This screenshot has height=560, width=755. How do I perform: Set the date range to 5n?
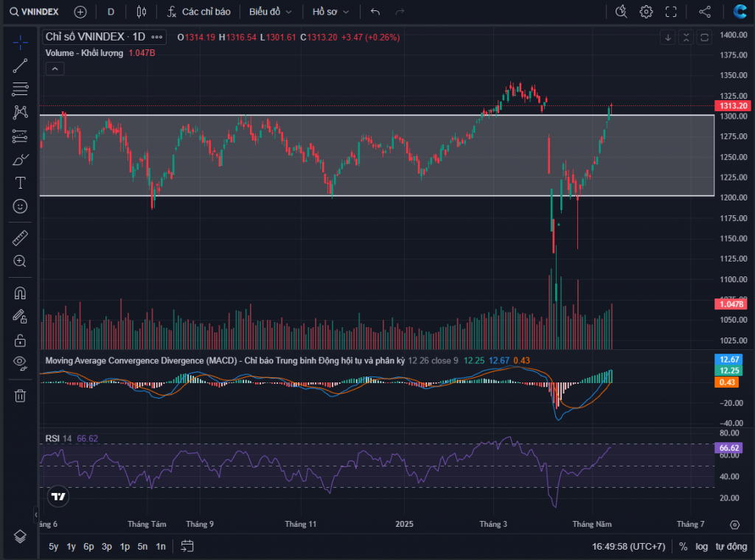(142, 547)
